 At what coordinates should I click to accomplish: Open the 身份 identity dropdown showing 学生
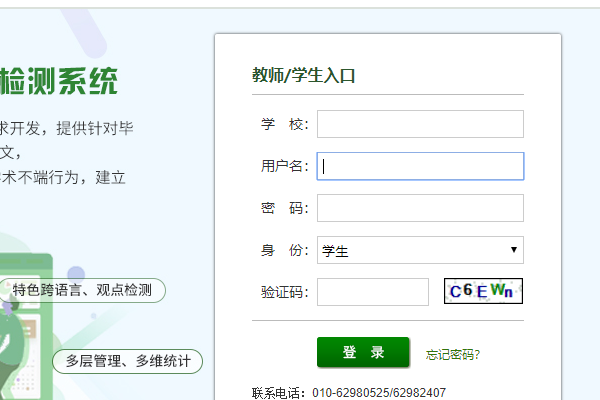(410, 250)
